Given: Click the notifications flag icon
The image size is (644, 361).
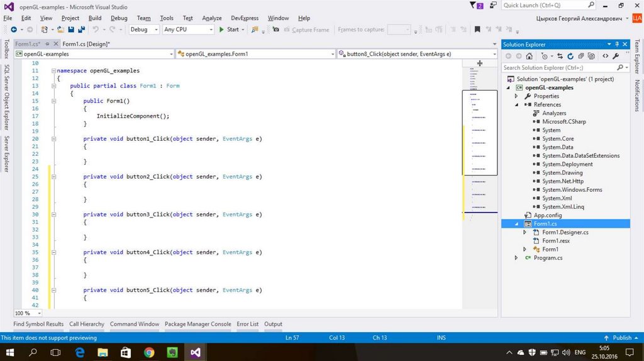Looking at the screenshot, I should pos(477,6).
